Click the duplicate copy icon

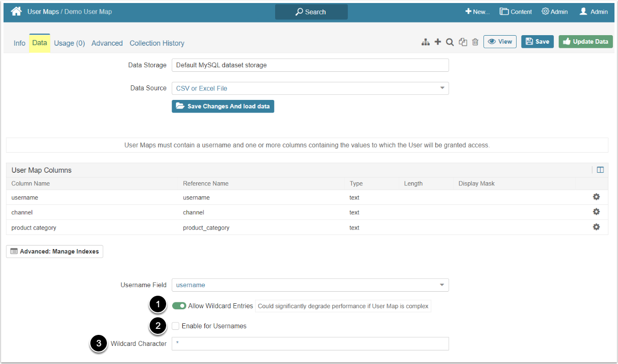point(463,42)
